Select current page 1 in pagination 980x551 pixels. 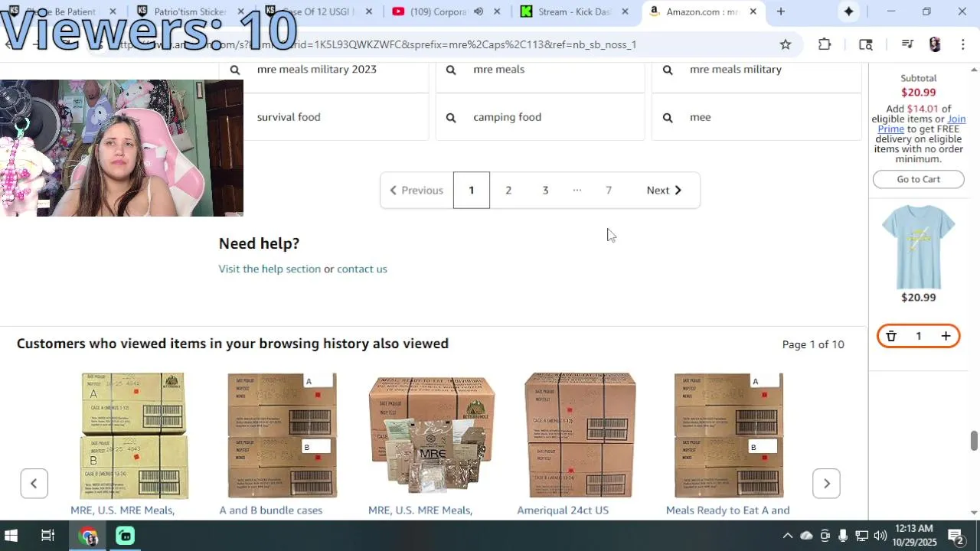coord(472,190)
